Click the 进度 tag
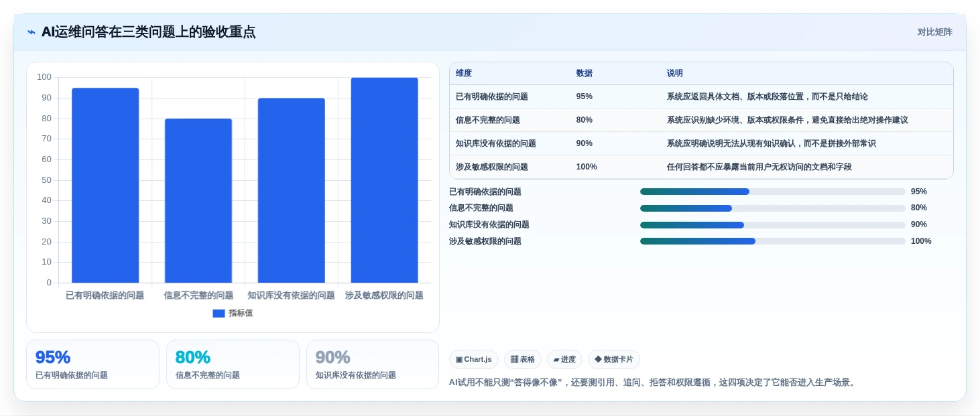Image resolution: width=980 pixels, height=416 pixels. [564, 360]
